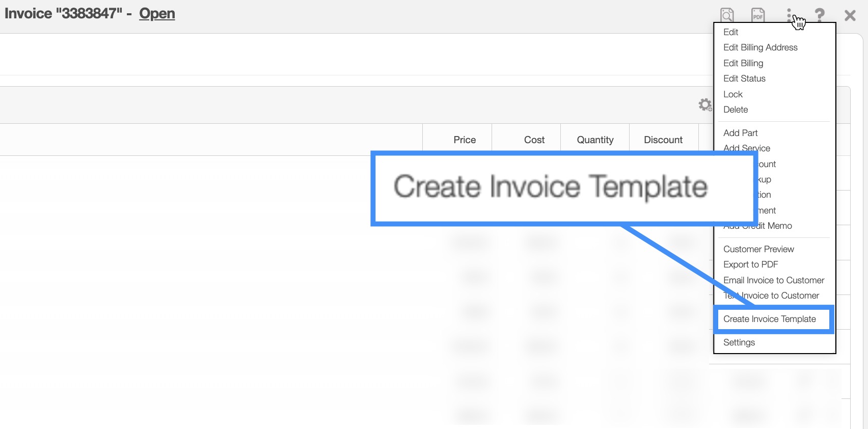The image size is (868, 429).
Task: Choose Export to PDF option
Action: tap(750, 264)
